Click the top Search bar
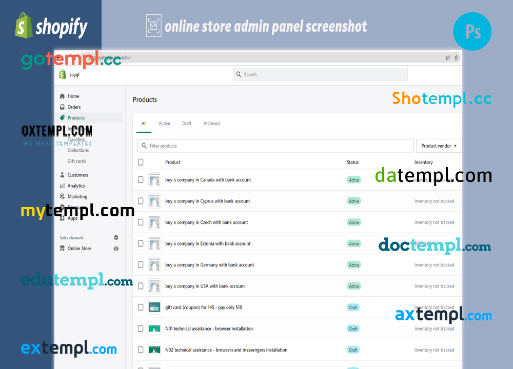513x369 pixels. [320, 74]
